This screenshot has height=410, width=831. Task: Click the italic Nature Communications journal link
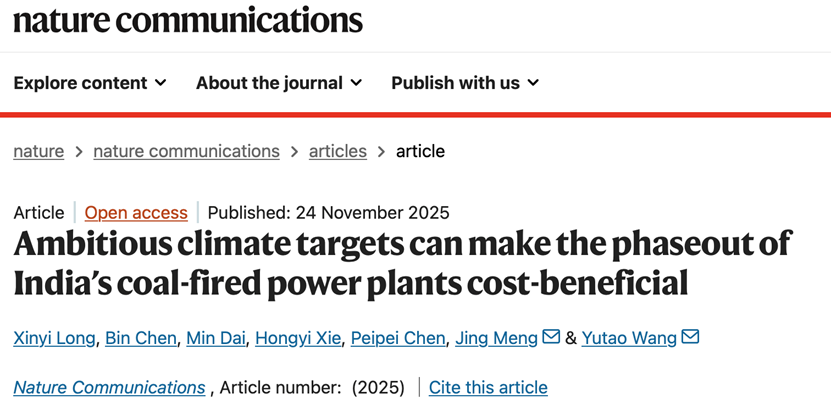(x=109, y=387)
